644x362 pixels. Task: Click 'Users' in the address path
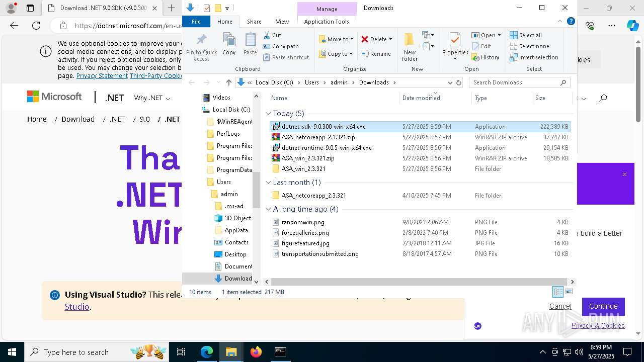click(311, 82)
